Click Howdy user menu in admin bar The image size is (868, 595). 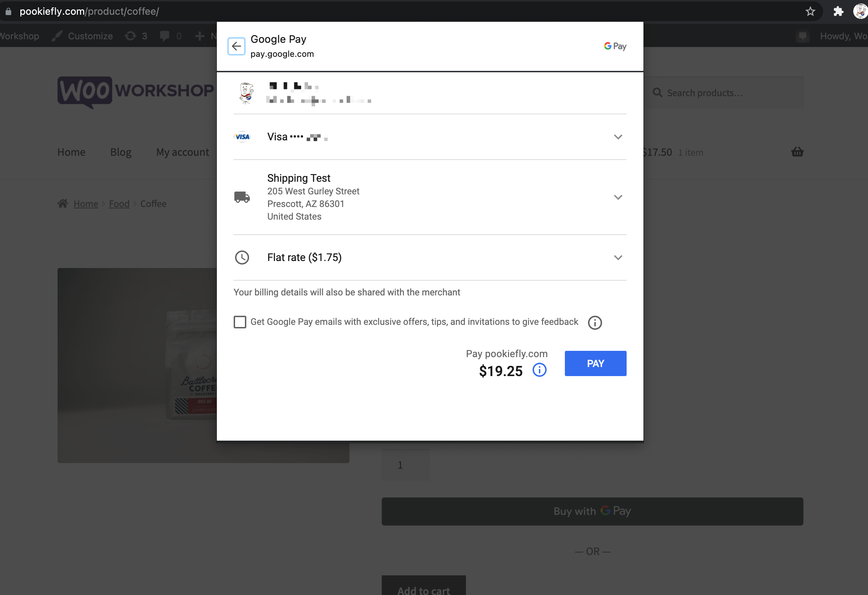(x=843, y=36)
